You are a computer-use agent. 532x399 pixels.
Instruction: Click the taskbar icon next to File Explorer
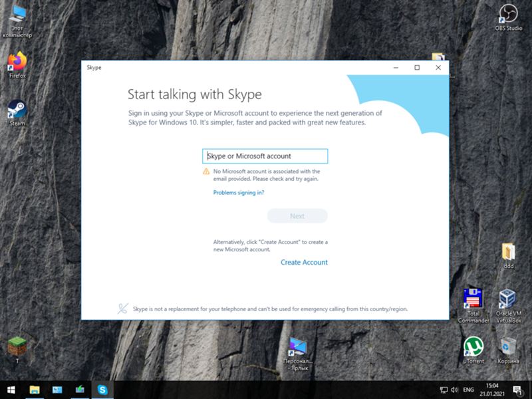tap(57, 390)
